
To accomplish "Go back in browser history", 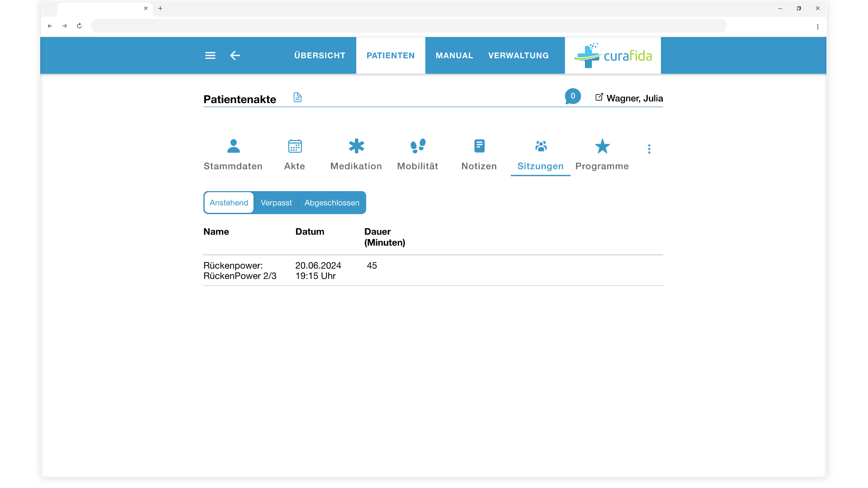I will (50, 26).
